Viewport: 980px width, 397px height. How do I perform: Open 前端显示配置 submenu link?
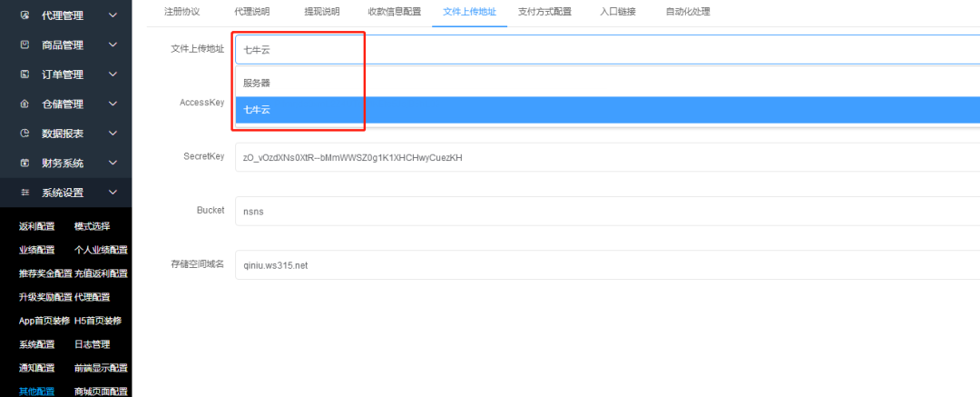[x=101, y=368]
